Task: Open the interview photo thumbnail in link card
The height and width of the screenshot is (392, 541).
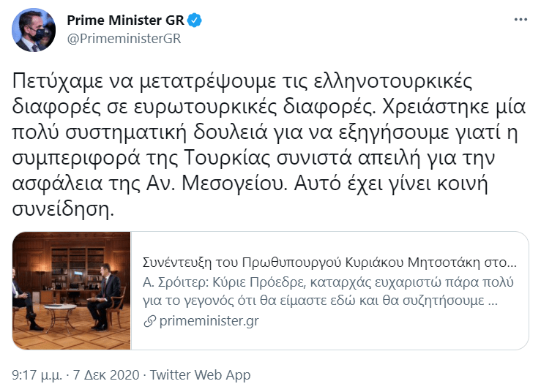Action: (73, 290)
